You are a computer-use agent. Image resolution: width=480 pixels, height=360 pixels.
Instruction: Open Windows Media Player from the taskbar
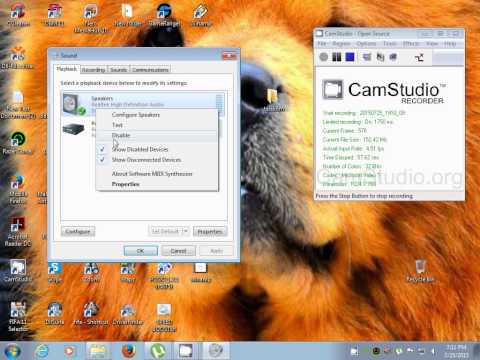point(70,351)
